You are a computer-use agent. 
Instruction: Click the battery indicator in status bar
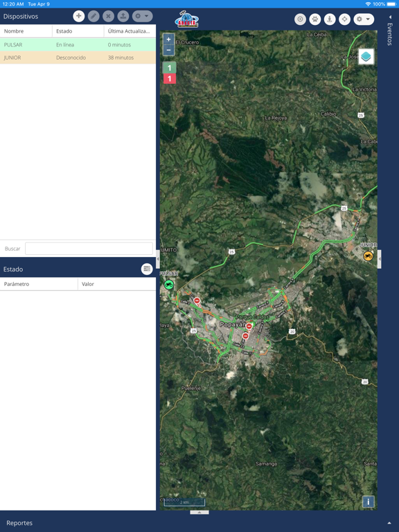click(391, 4)
